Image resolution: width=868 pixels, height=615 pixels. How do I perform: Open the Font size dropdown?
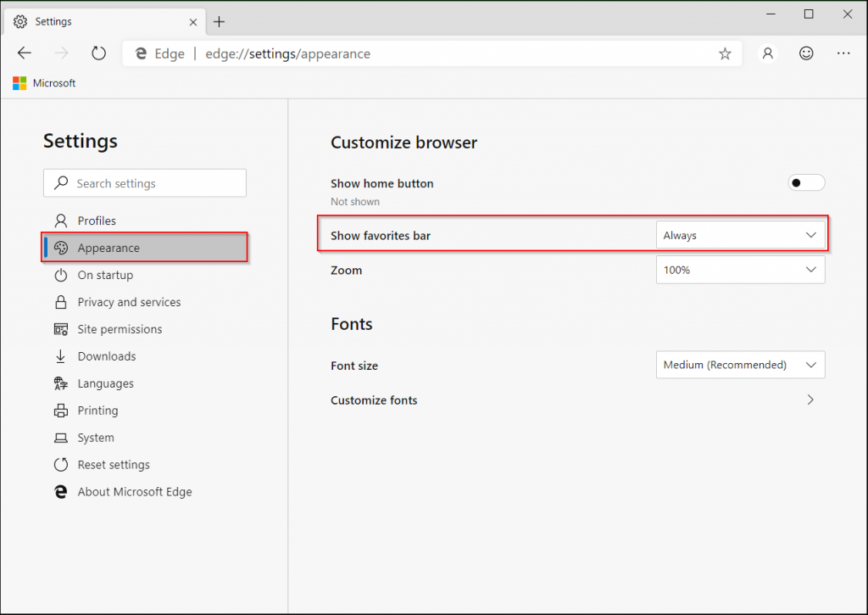tap(740, 365)
